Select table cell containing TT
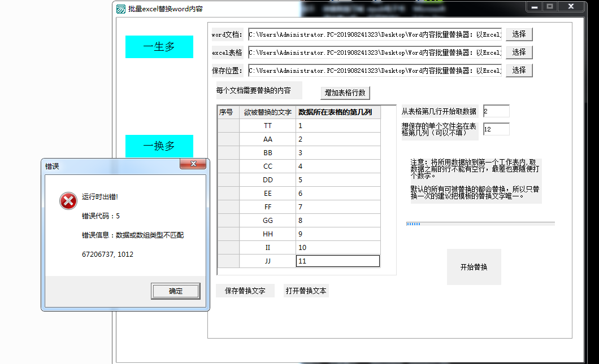The height and width of the screenshot is (364, 599). pyautogui.click(x=267, y=126)
